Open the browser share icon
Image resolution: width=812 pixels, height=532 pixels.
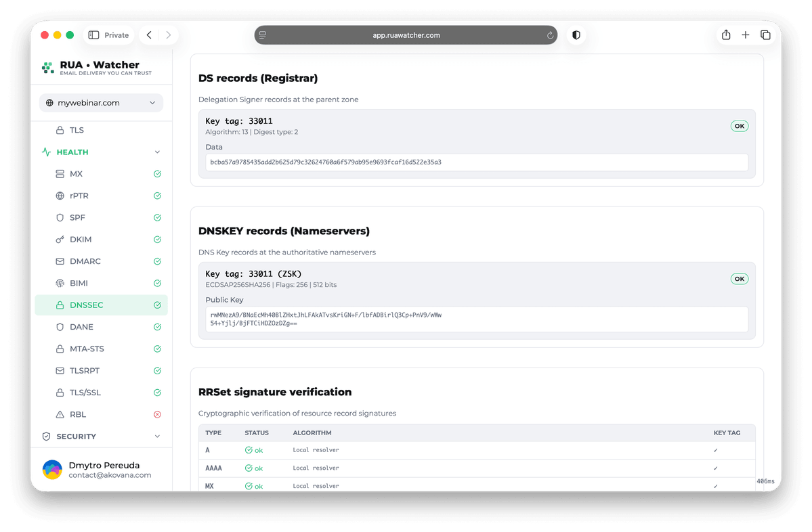(x=726, y=35)
